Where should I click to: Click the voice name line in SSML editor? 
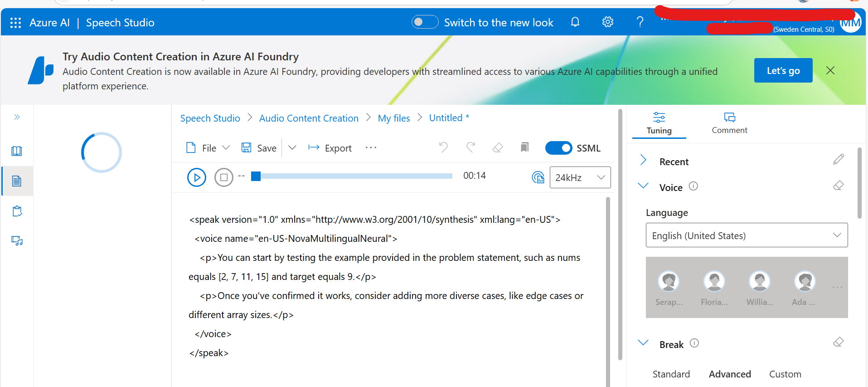(296, 239)
